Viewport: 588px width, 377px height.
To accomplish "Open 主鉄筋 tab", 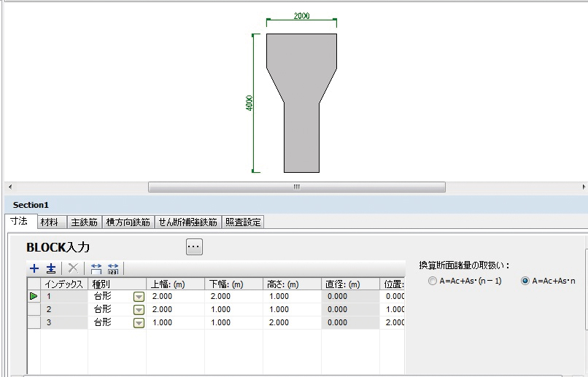I will click(85, 222).
